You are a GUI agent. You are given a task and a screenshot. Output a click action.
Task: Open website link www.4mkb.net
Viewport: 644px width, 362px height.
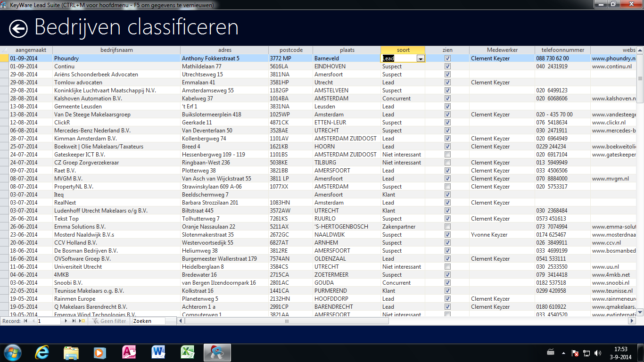click(x=611, y=275)
